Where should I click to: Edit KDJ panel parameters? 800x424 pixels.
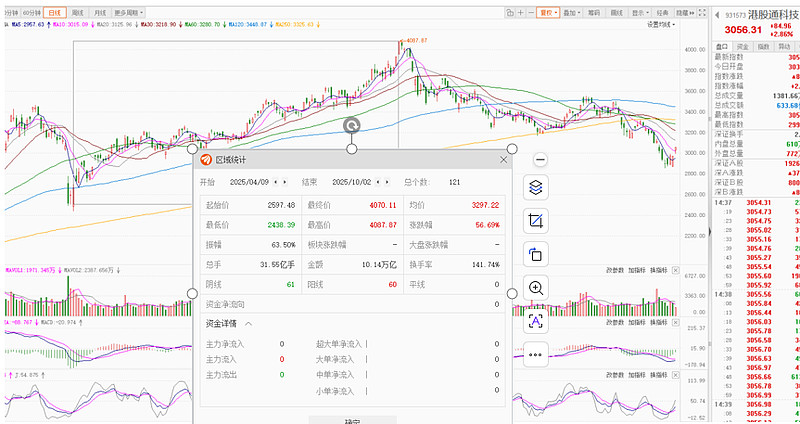click(x=614, y=375)
